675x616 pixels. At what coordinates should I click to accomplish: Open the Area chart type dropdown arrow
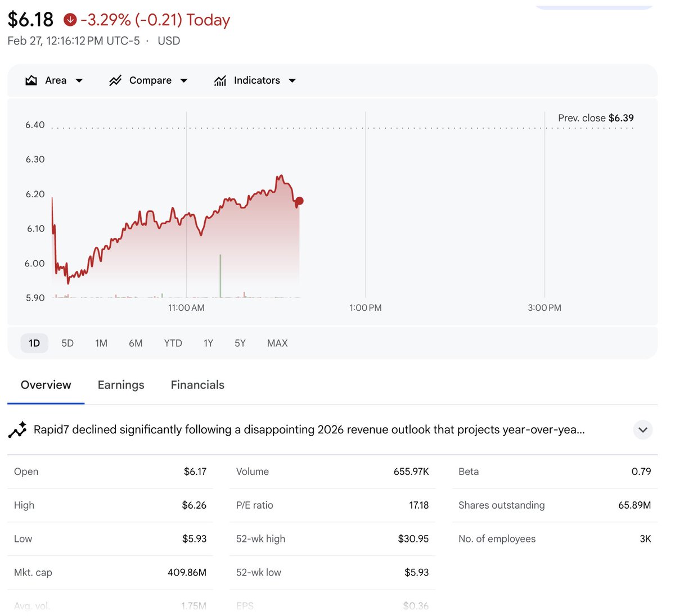coord(79,80)
